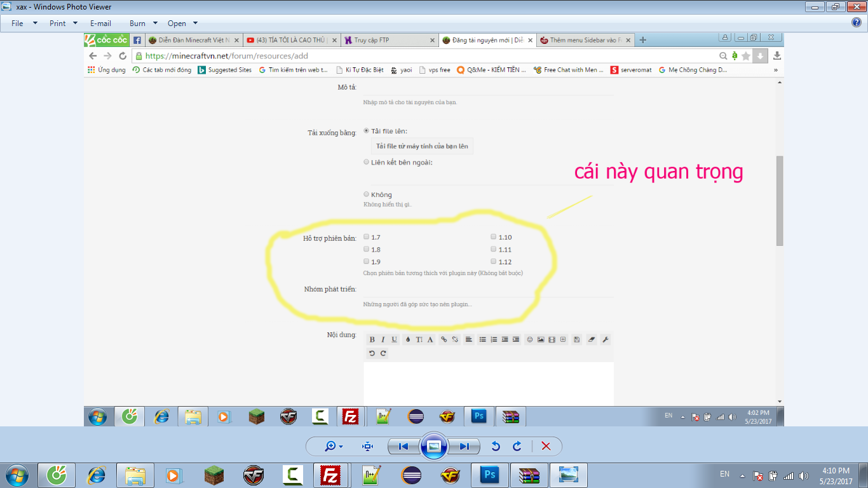Remove formatting with the eraser icon
868x488 pixels.
click(x=592, y=339)
